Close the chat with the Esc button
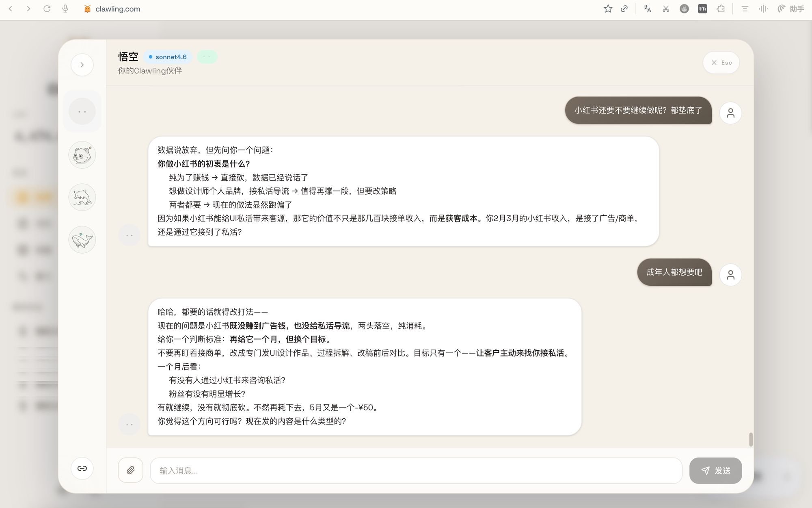Screen dimensions: 812x508 [x=721, y=63]
